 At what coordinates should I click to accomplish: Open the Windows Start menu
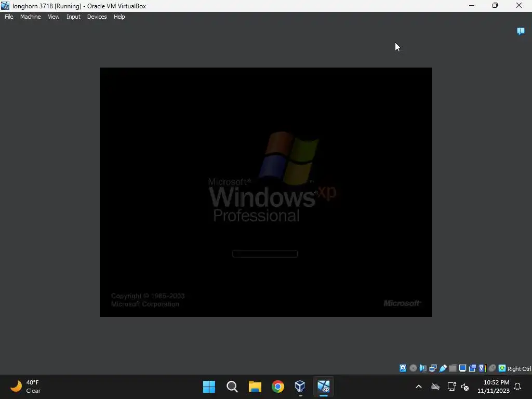click(209, 387)
